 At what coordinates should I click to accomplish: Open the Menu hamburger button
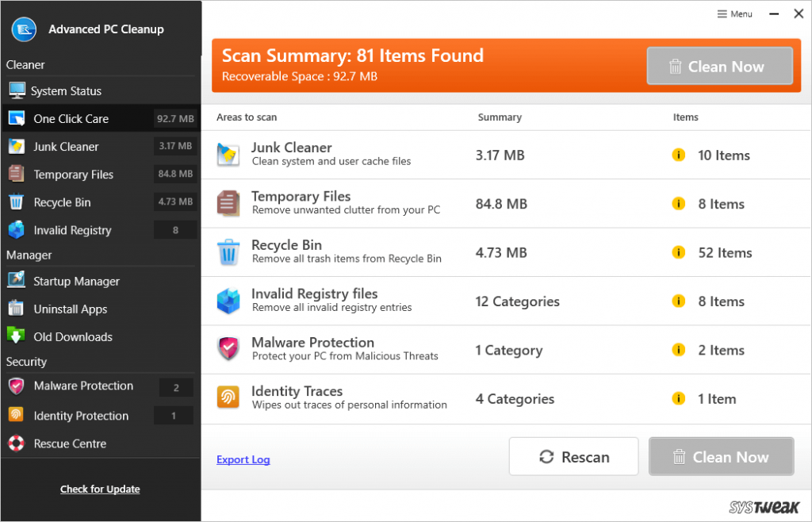click(x=734, y=14)
